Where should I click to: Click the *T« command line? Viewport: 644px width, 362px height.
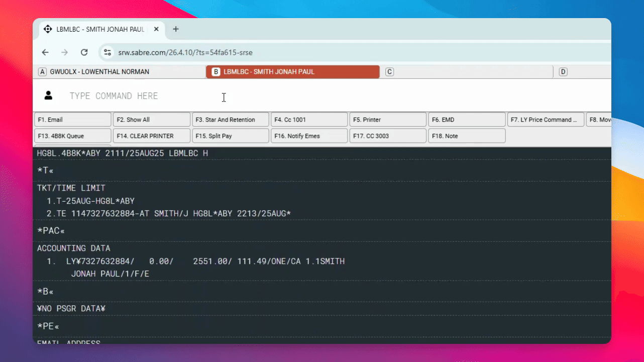[x=46, y=170]
